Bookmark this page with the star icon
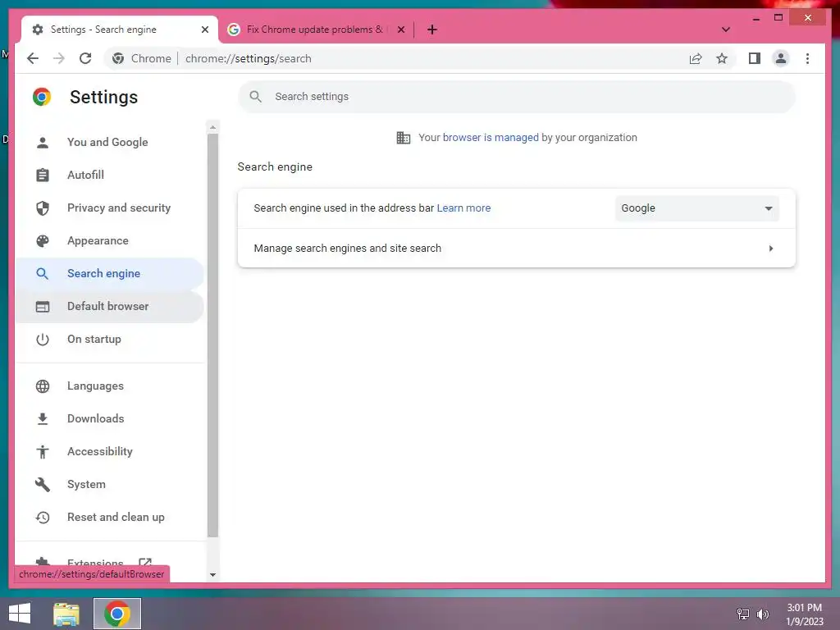 [x=722, y=58]
